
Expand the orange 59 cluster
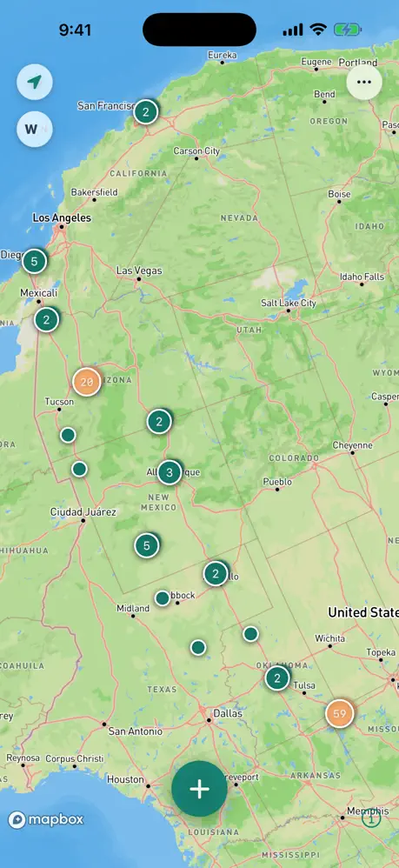point(340,713)
